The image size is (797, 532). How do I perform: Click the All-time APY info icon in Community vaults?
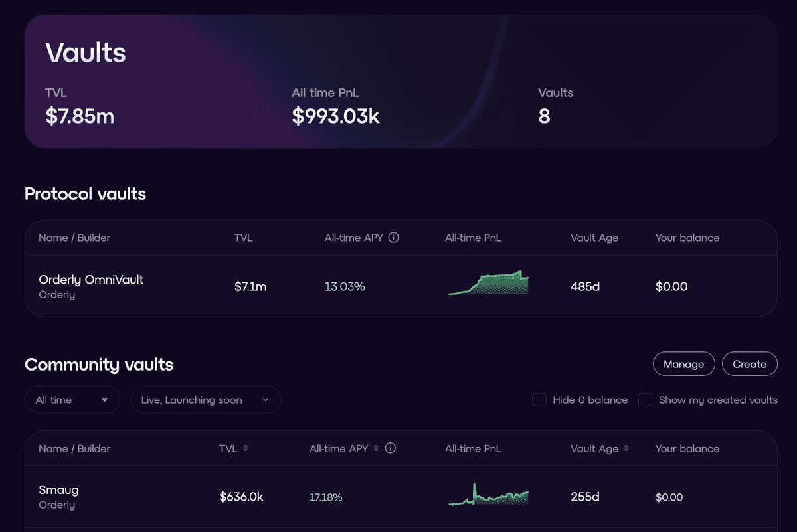(391, 448)
